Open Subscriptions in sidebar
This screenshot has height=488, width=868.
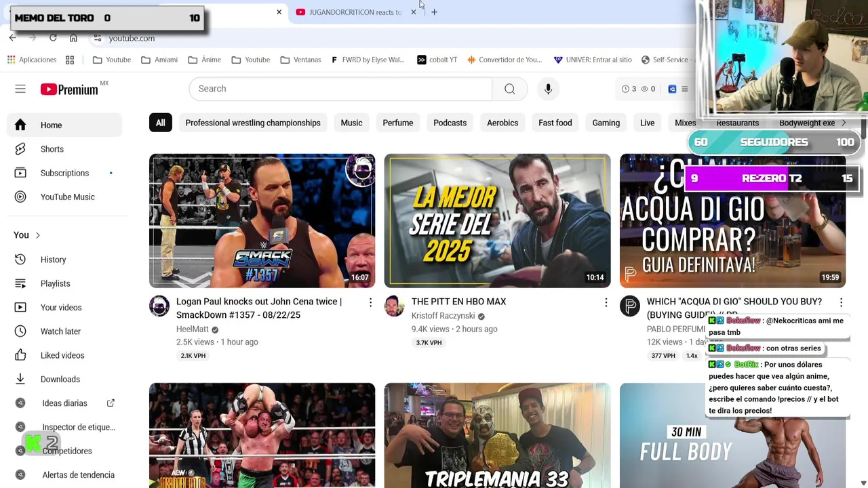(x=64, y=173)
